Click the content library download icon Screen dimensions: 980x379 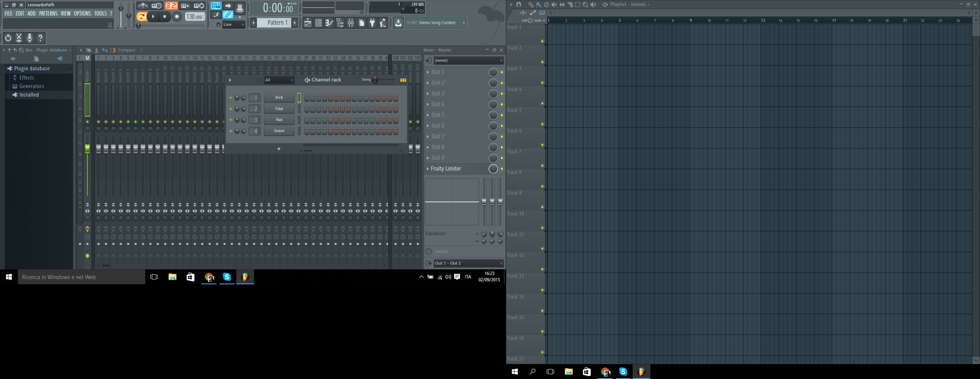point(398,23)
